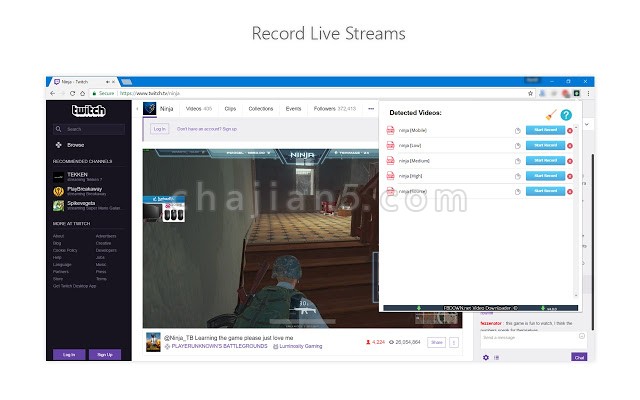Screen dimensions: 640x400
Task: Copy link icon for ninja (Mobile)
Action: click(518, 131)
